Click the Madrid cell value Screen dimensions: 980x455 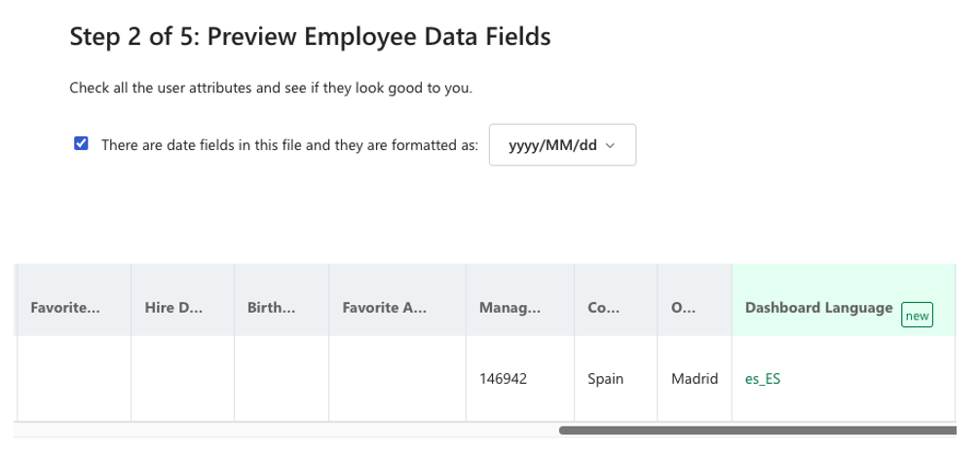[695, 379]
